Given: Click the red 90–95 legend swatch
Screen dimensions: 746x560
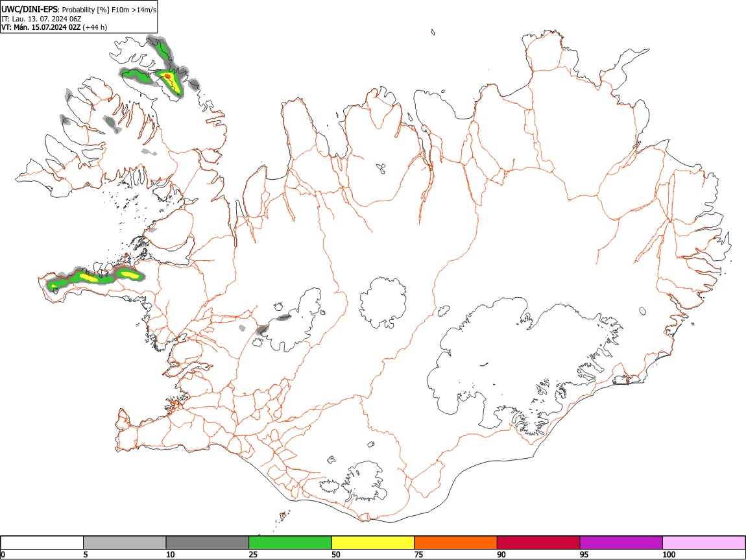Looking at the screenshot, I should pyautogui.click(x=538, y=543).
